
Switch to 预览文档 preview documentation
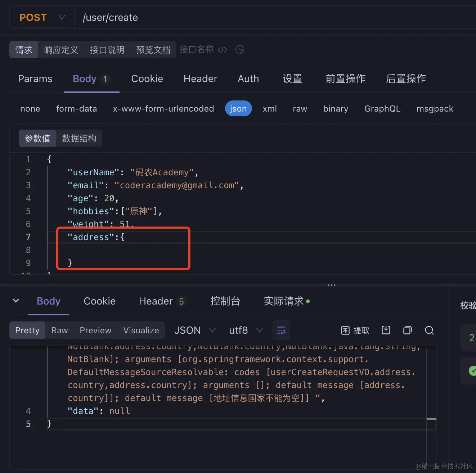pyautogui.click(x=153, y=50)
